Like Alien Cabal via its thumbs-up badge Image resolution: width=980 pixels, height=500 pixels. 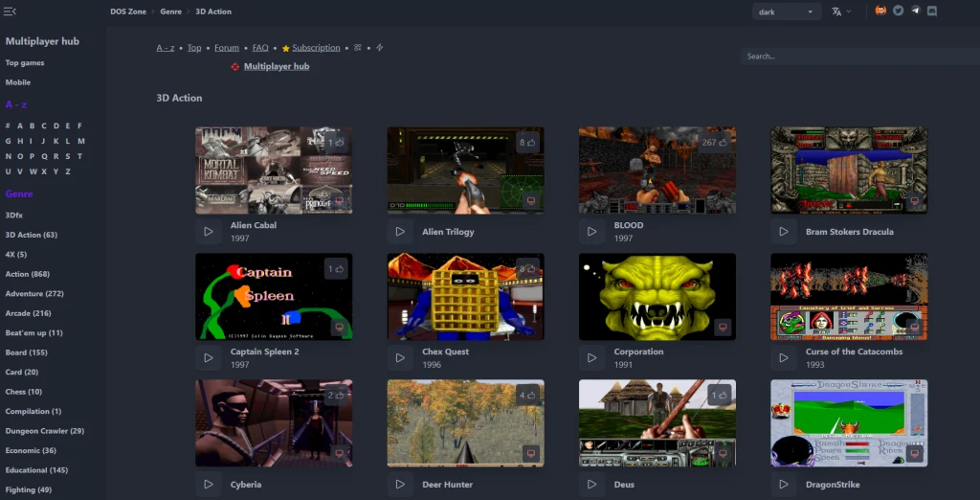[336, 142]
